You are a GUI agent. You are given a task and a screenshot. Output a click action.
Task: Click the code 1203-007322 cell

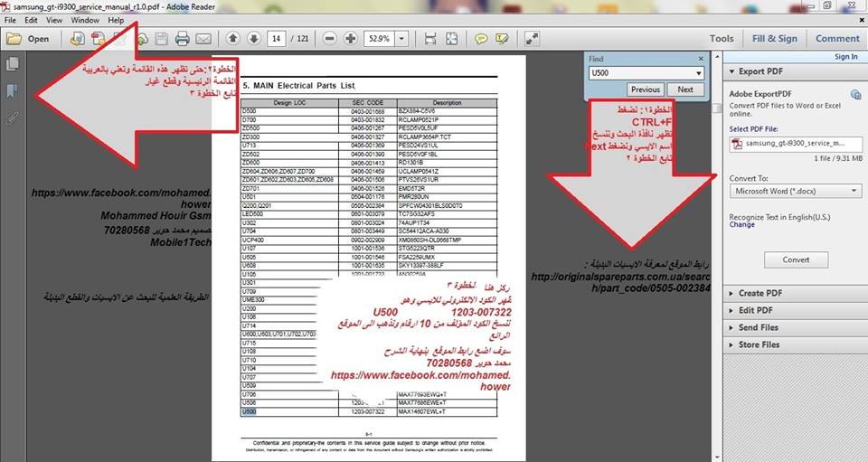point(367,411)
